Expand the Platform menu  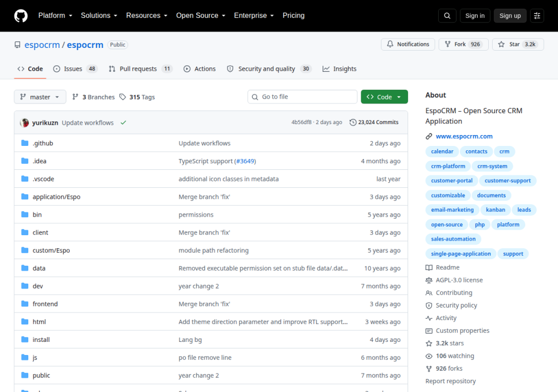tap(55, 16)
